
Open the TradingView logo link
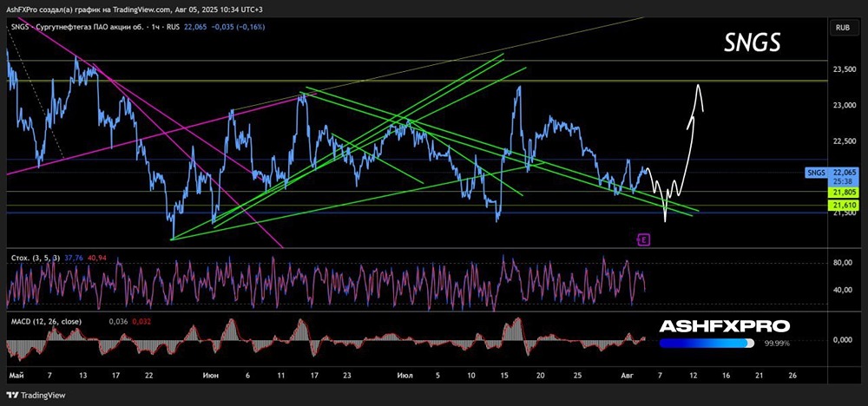pyautogui.click(x=36, y=395)
